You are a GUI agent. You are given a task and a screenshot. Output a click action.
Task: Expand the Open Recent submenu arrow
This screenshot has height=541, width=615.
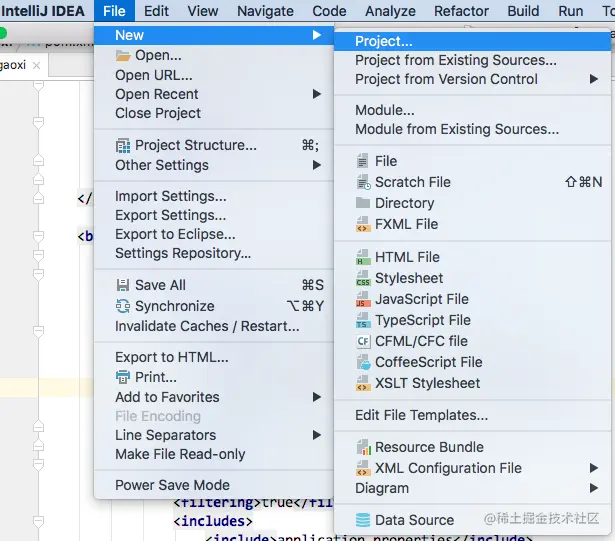[317, 94]
